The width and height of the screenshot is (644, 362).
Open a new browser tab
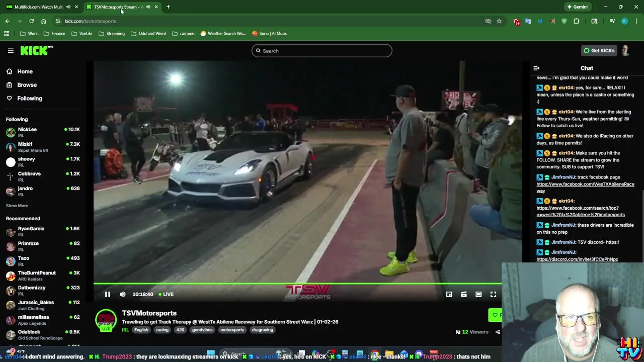click(x=168, y=7)
